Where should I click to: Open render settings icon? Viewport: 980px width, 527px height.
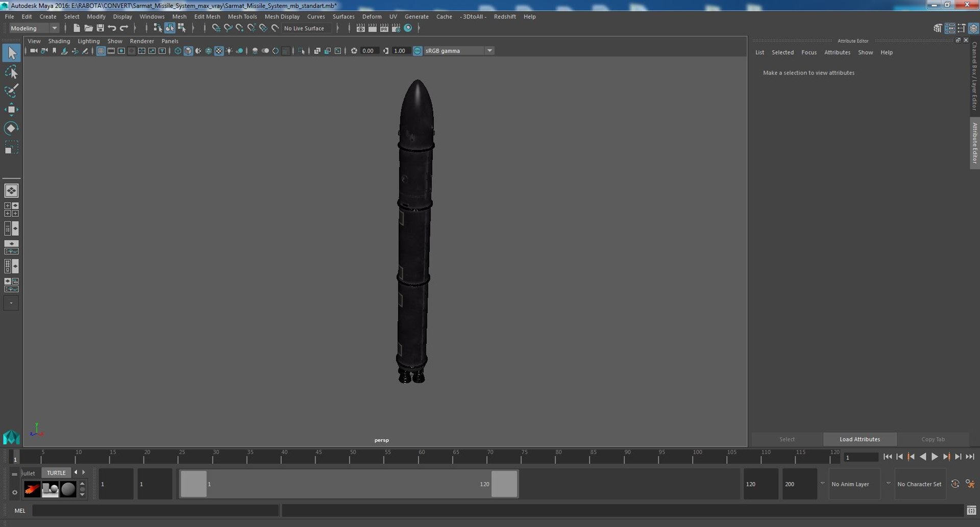396,28
